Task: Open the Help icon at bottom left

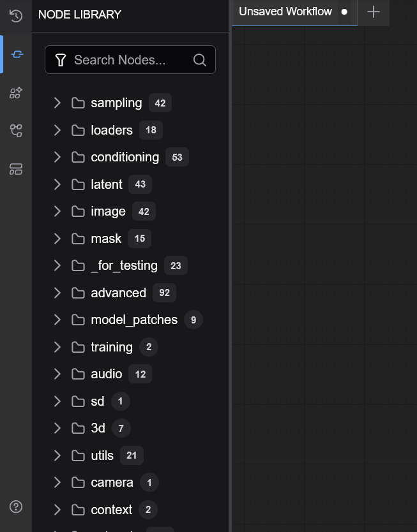Action: tap(15, 506)
